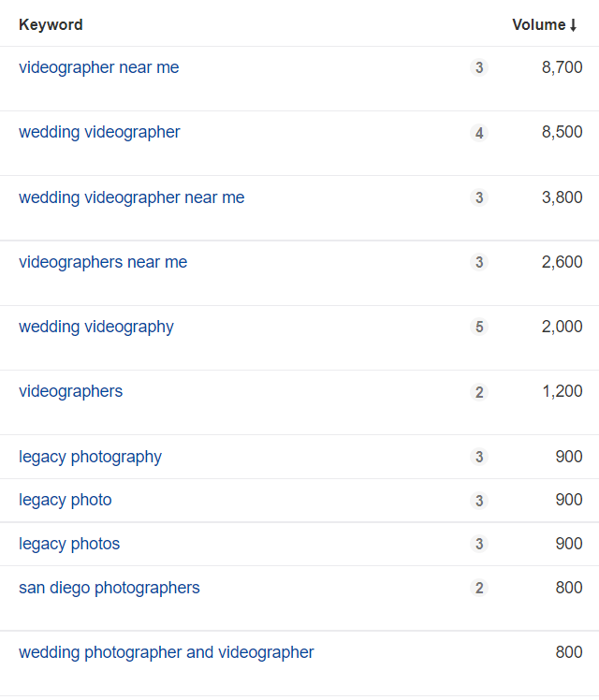
Task: Click badge 3 for wedding videographer near me
Action: click(x=479, y=197)
